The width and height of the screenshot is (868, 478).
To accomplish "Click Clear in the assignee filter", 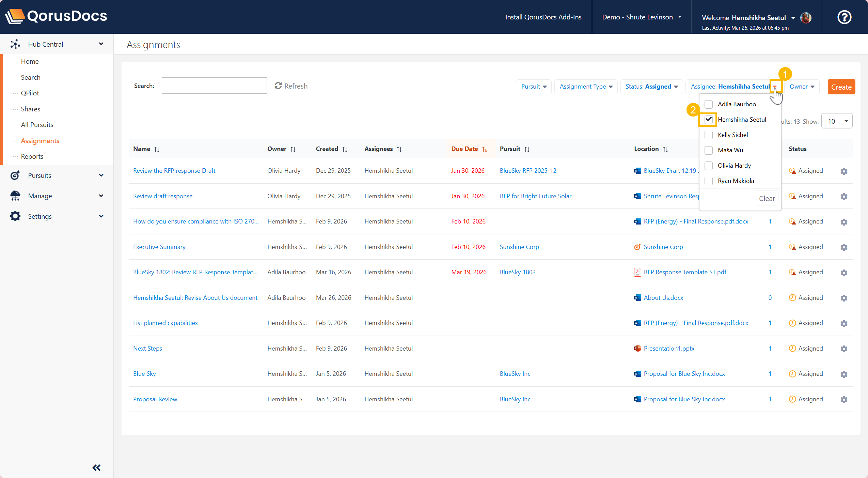I will click(x=767, y=198).
